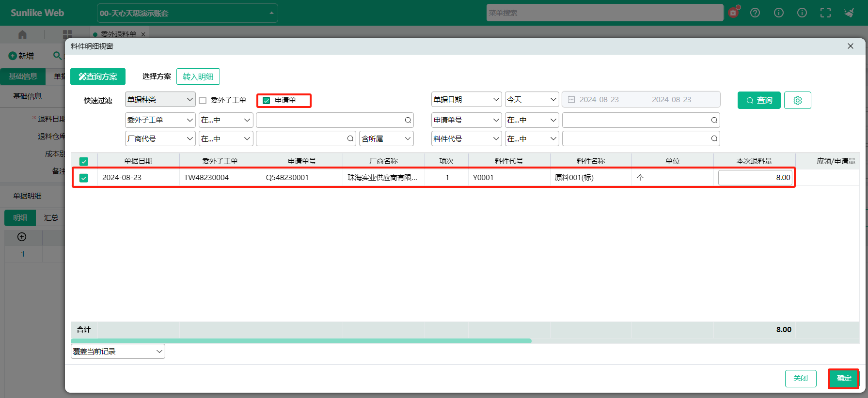
Task: Click the 确定 confirm button
Action: click(843, 378)
